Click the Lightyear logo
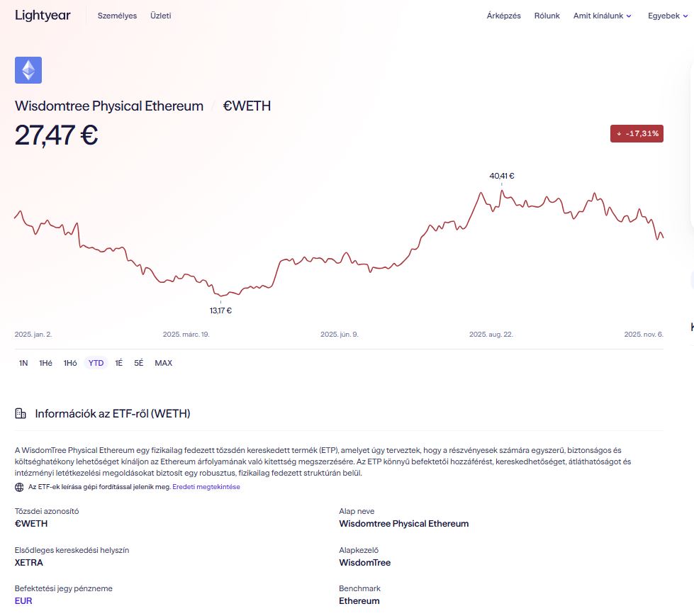Image resolution: width=694 pixels, height=616 pixels. (42, 15)
